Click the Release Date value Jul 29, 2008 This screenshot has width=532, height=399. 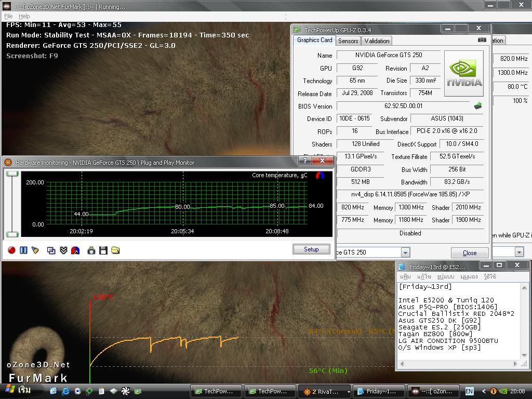tap(357, 93)
